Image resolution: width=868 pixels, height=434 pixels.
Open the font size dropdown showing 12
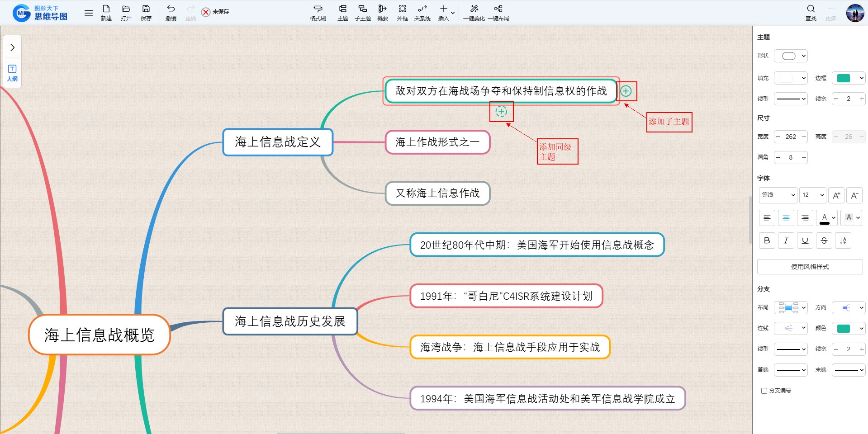coord(812,195)
